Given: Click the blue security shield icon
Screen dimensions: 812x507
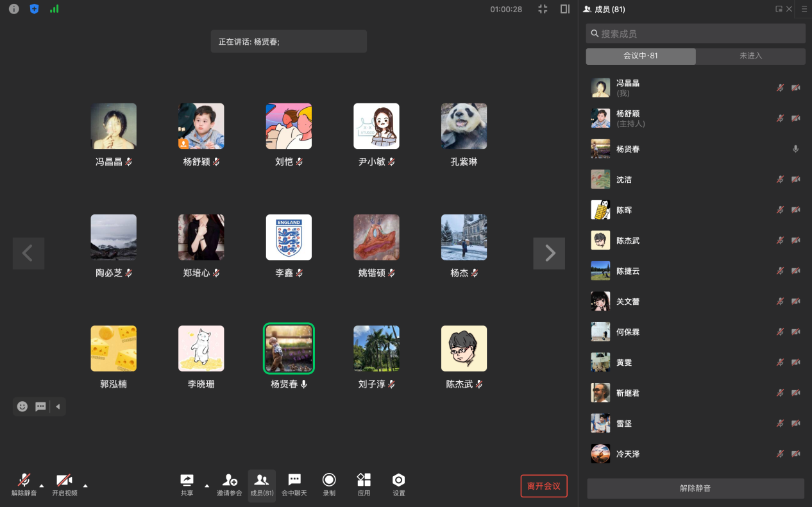Looking at the screenshot, I should [35, 9].
